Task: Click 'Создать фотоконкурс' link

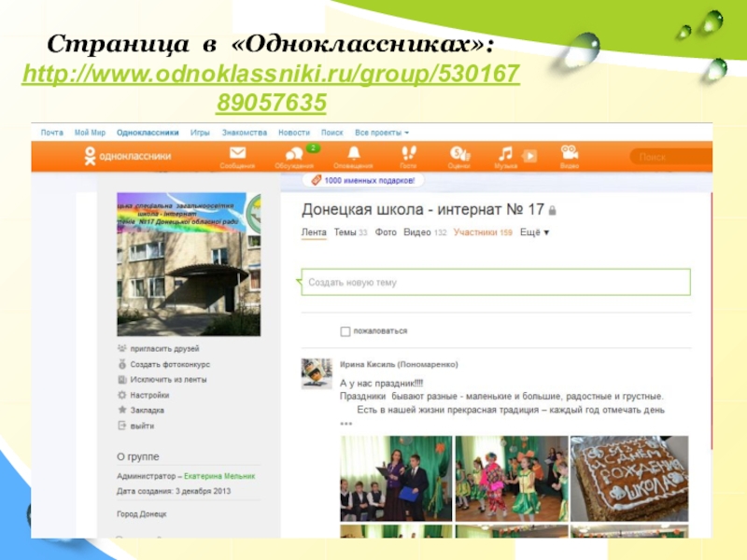Action: (170, 364)
